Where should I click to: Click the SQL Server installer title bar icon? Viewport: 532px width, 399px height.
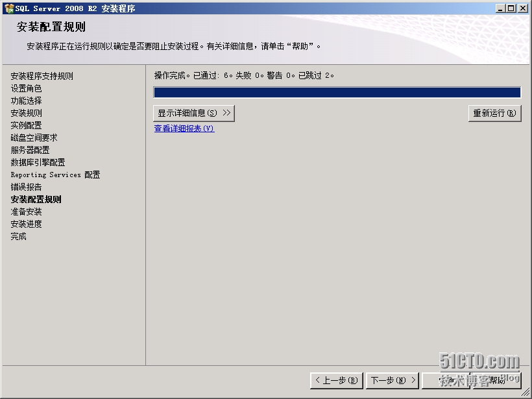point(9,8)
